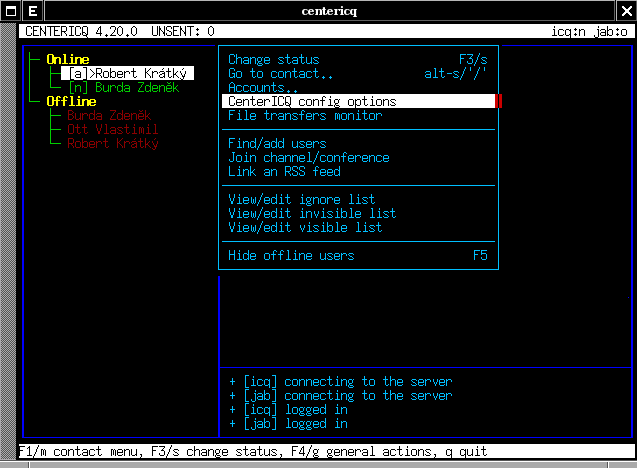Collapse the Online contact group
This screenshot has width=637, height=468.
pyautogui.click(x=67, y=59)
